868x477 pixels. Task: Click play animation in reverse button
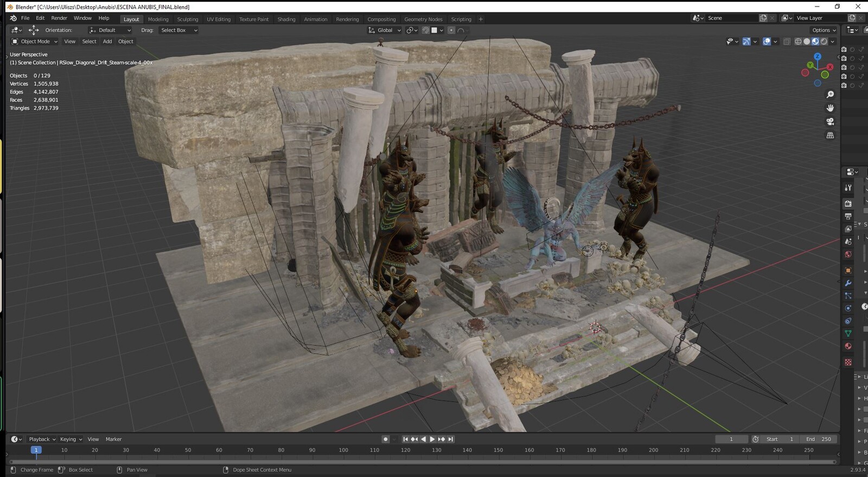423,439
